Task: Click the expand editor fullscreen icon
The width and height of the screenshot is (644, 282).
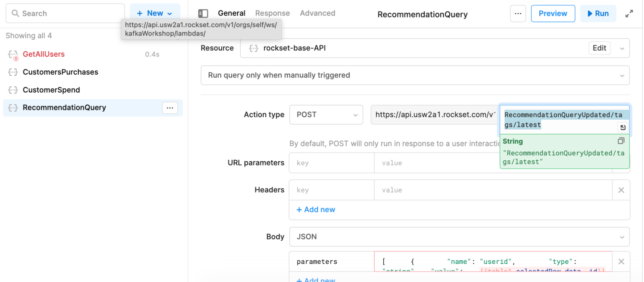Action: [629, 14]
